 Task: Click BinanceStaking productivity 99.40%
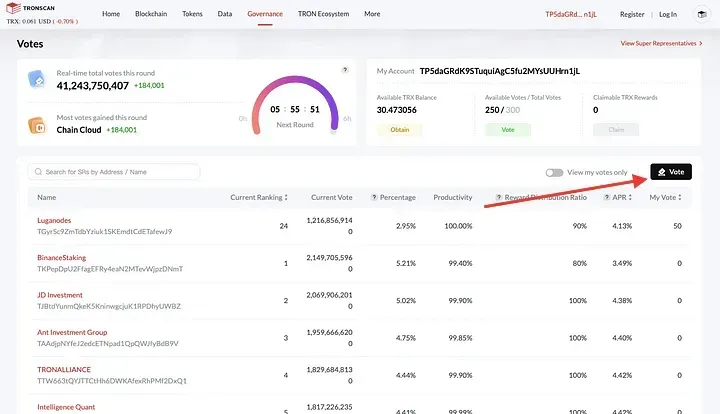[x=461, y=263]
